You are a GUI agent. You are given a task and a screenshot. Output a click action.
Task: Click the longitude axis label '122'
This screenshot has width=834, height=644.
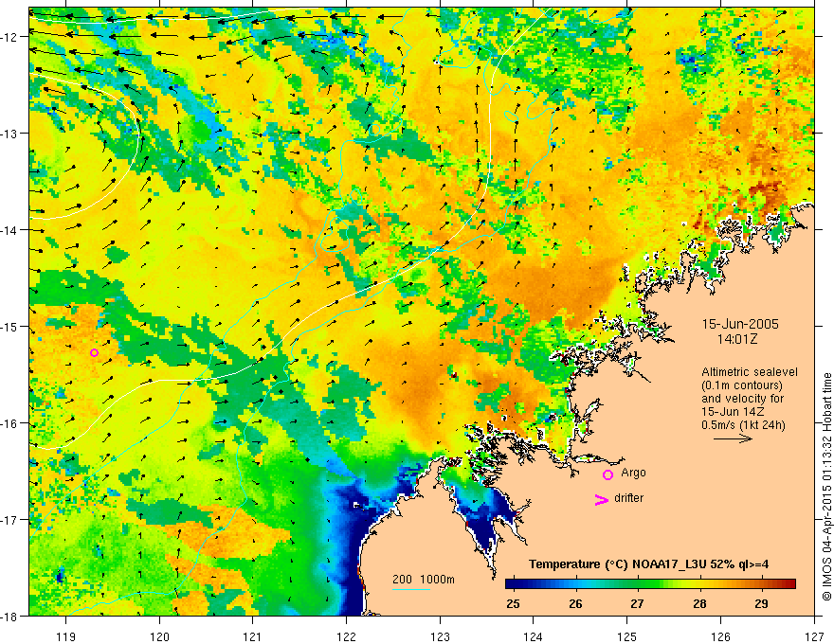click(x=346, y=636)
